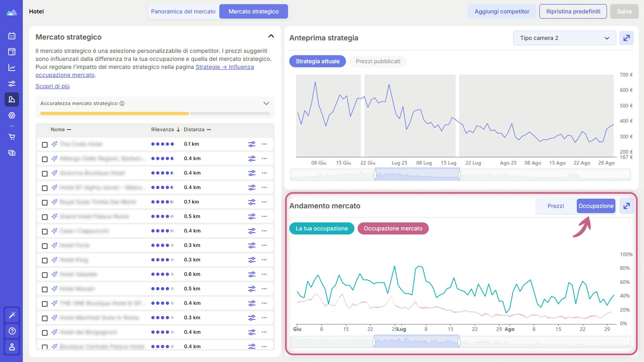Open more options for the 0.6 km competitor
The image size is (644, 362).
(264, 274)
